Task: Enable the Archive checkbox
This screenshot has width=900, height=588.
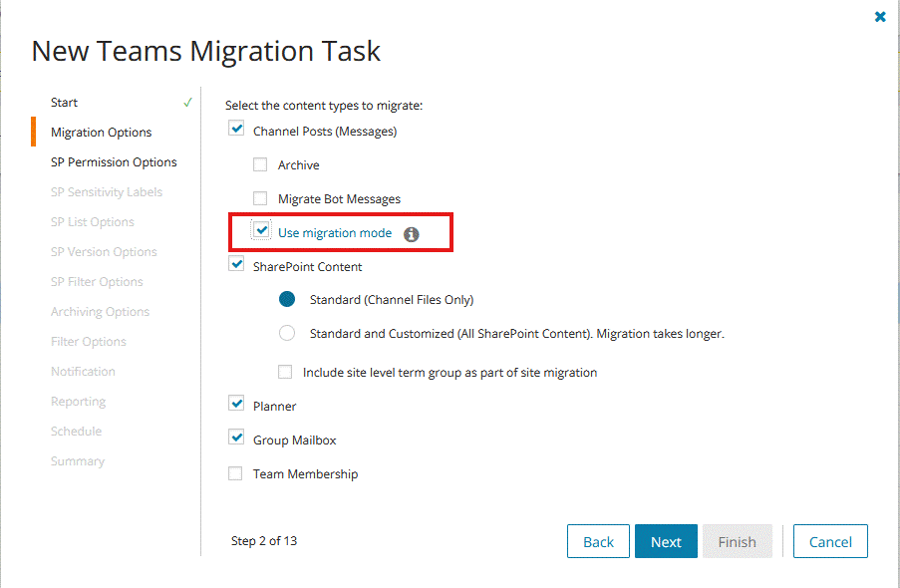Action: pos(260,164)
